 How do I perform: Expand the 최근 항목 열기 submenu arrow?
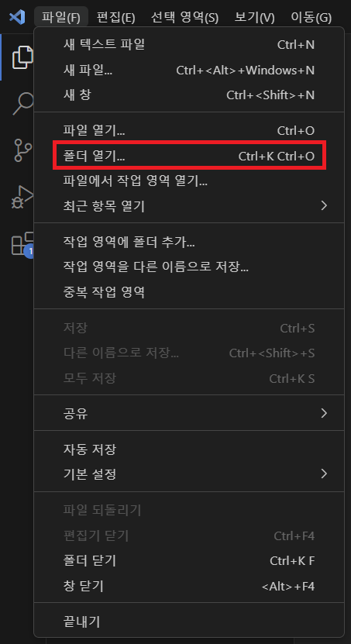(324, 205)
